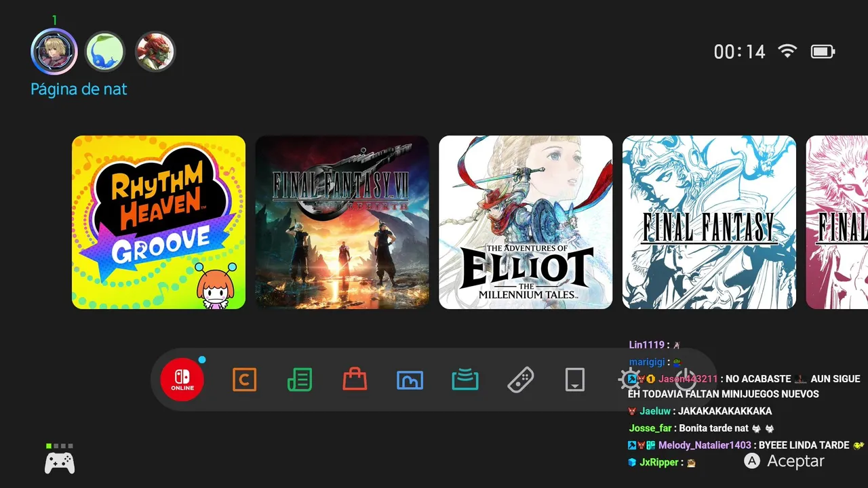Open Nintendo Switch Online red icon
The width and height of the screenshot is (868, 488).
pyautogui.click(x=182, y=380)
